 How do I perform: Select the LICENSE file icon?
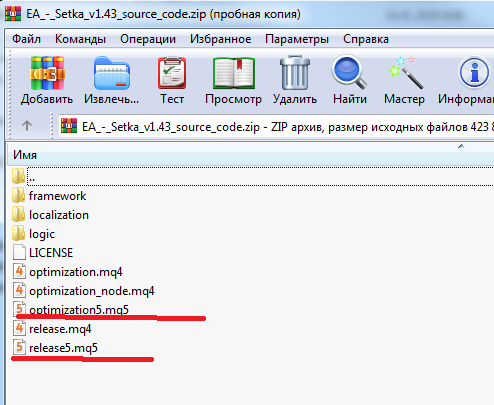19,252
